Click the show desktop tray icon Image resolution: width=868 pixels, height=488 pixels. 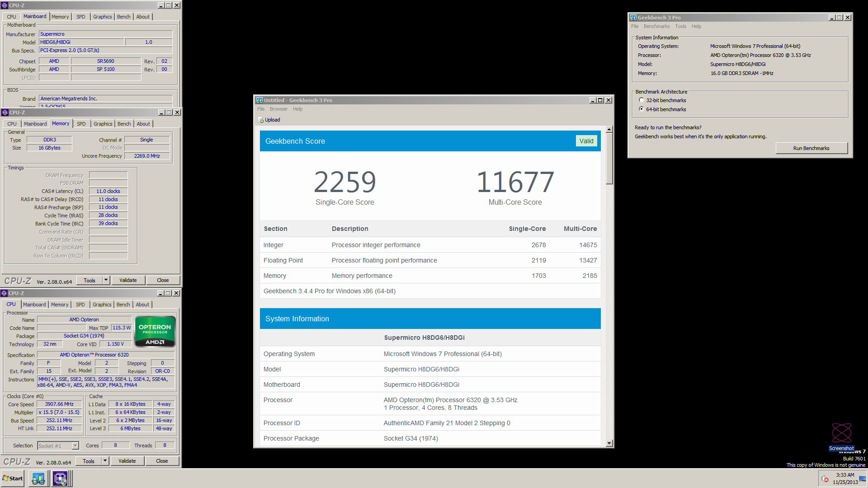(863, 479)
